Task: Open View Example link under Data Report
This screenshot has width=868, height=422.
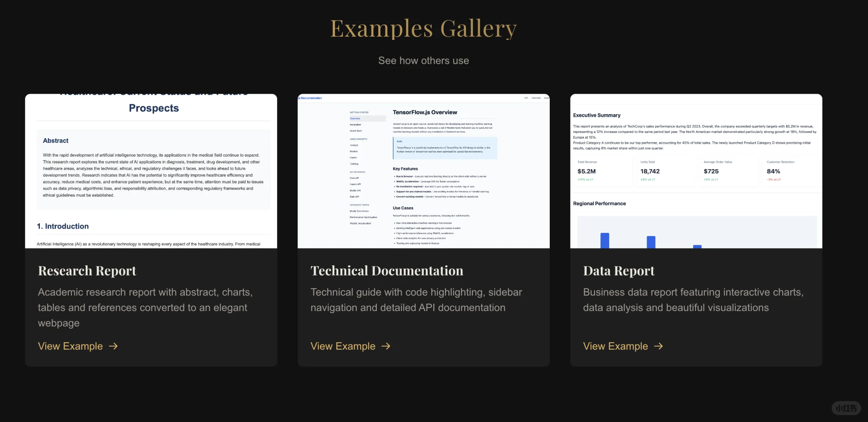Action: point(615,346)
